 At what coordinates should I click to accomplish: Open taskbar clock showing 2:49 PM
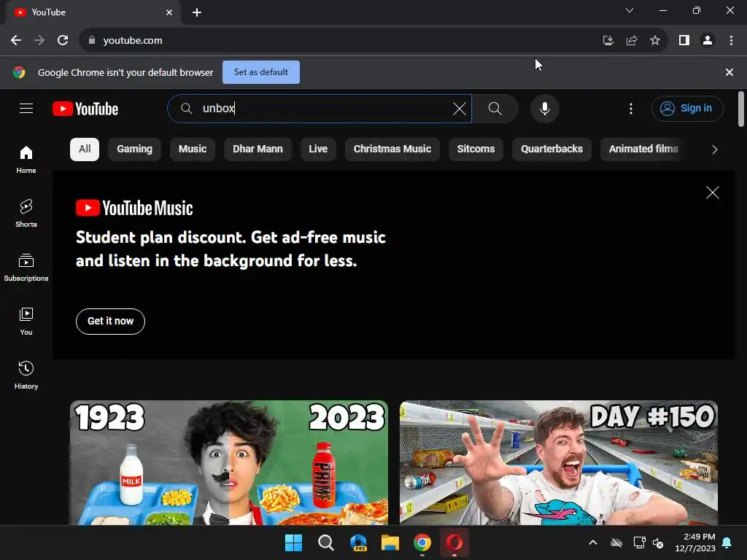[x=695, y=542]
